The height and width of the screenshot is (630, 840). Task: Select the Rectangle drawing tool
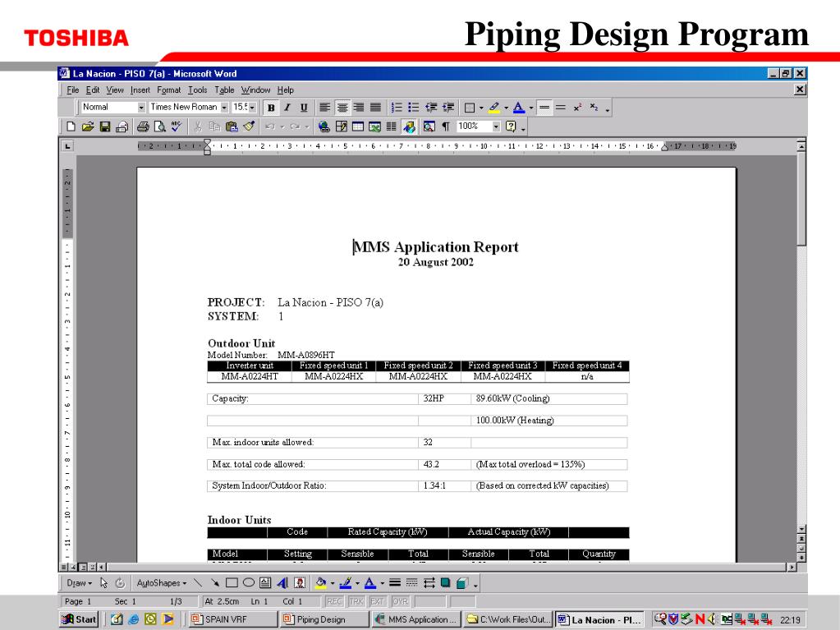232,583
